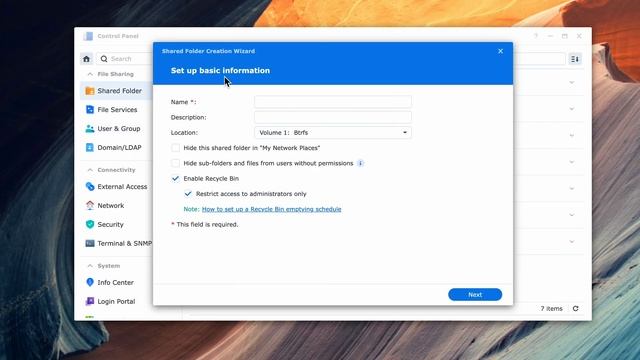Close the Shared Folder Creation Wizard

500,51
